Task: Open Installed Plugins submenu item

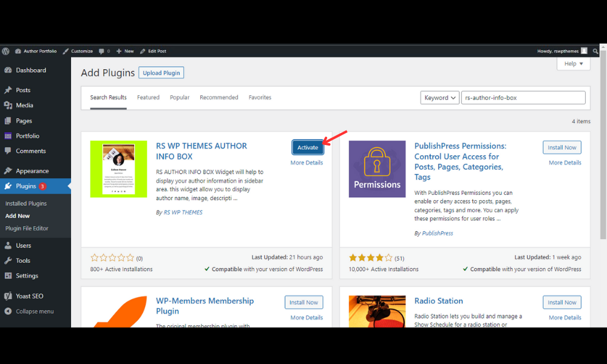Action: pyautogui.click(x=26, y=203)
